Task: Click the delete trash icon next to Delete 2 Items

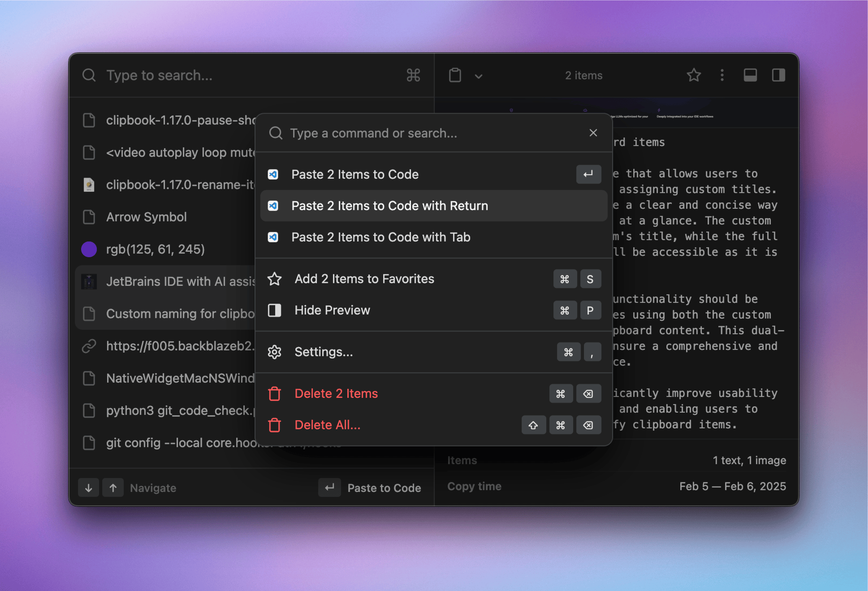Action: click(x=274, y=394)
